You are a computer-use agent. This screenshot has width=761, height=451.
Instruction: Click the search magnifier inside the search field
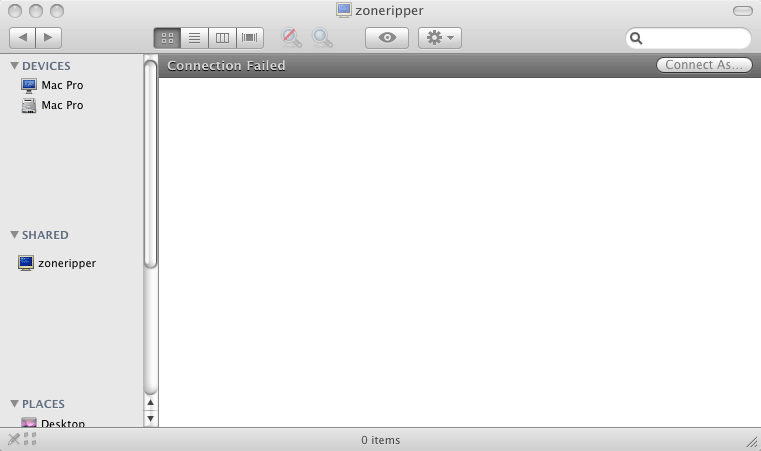(x=636, y=38)
